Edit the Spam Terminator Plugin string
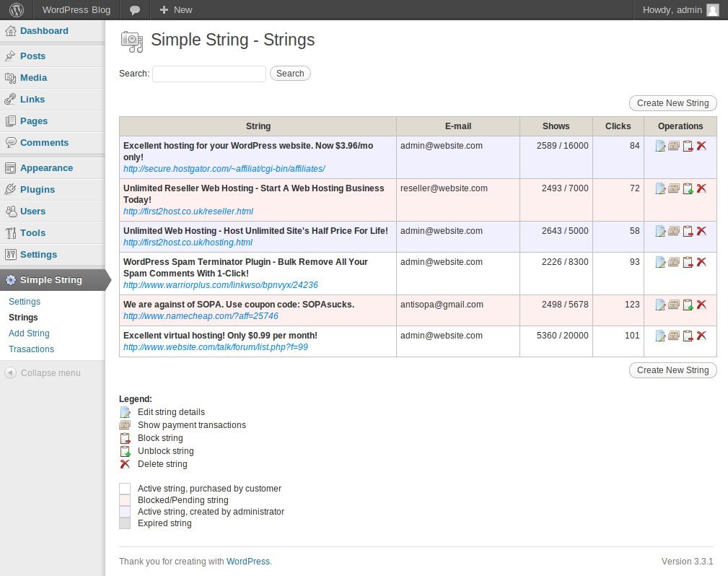728x576 pixels. click(660, 262)
